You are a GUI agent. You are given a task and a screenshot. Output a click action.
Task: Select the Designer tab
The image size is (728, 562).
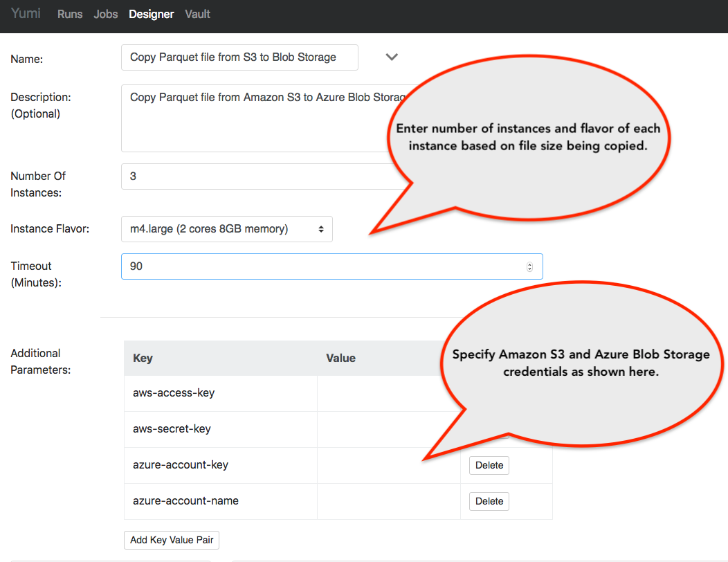click(151, 14)
